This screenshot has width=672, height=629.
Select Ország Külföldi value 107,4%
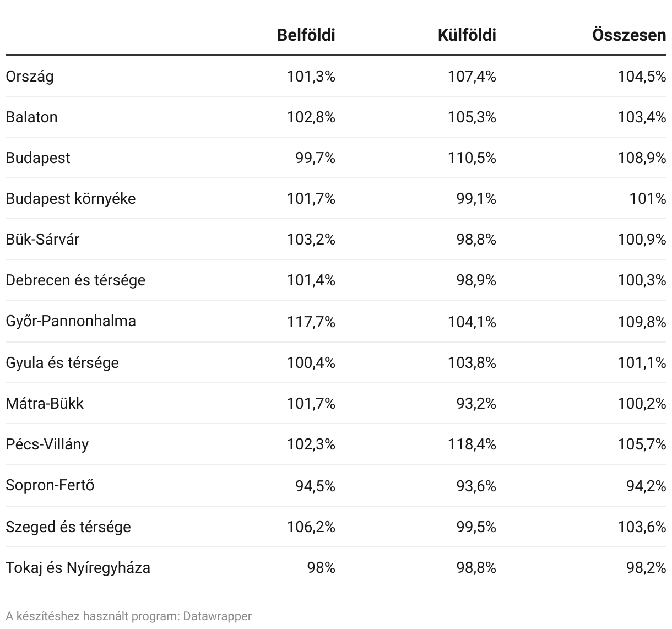pyautogui.click(x=472, y=77)
